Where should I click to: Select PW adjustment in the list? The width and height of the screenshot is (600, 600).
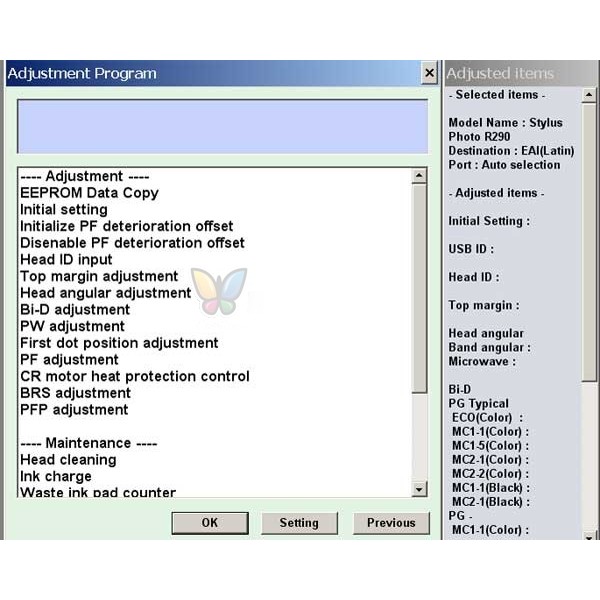pyautogui.click(x=72, y=326)
